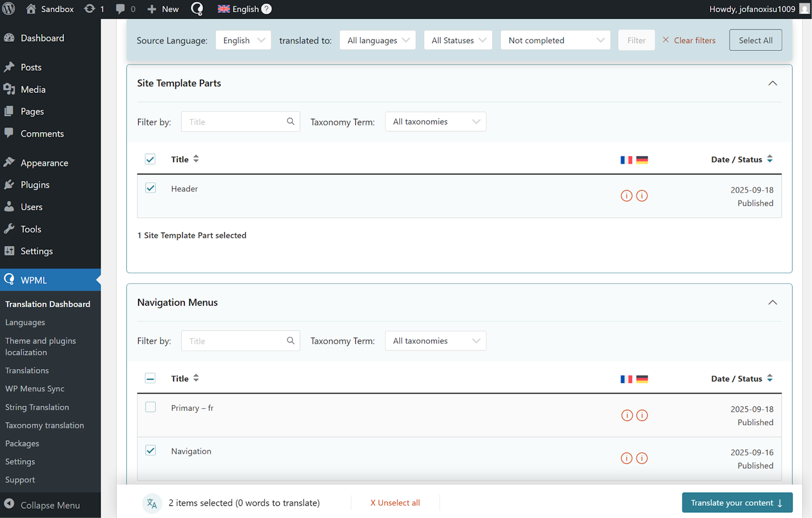
Task: Click the WPML icon in admin bar
Action: click(197, 9)
